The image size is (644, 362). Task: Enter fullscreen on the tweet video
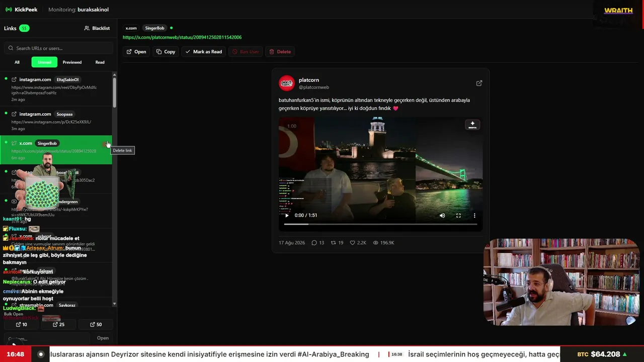click(x=458, y=215)
